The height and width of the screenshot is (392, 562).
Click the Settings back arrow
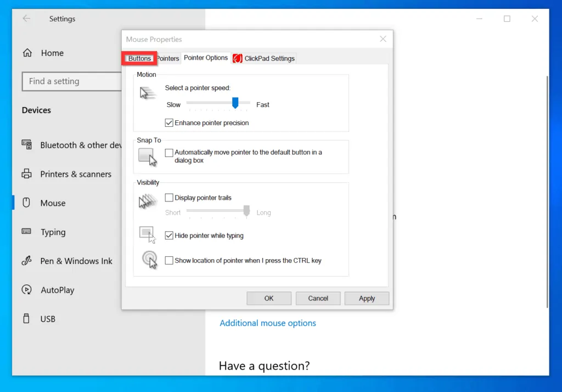[26, 19]
